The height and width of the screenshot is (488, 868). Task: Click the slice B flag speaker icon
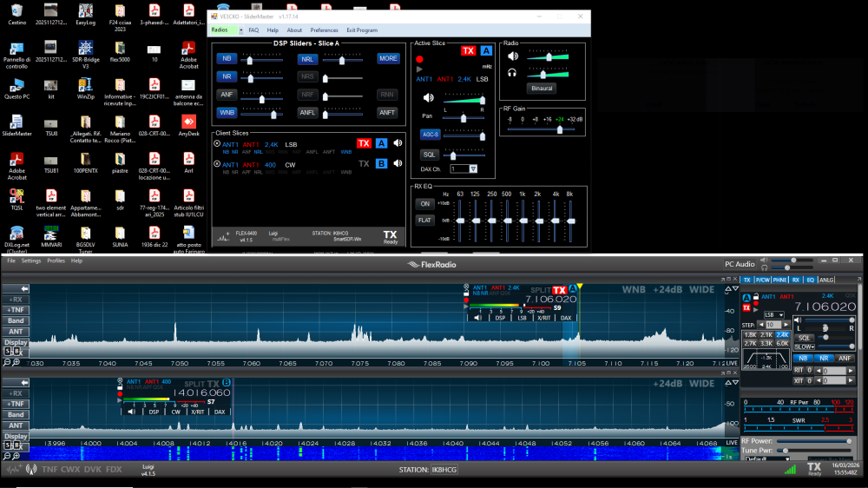[x=131, y=412]
